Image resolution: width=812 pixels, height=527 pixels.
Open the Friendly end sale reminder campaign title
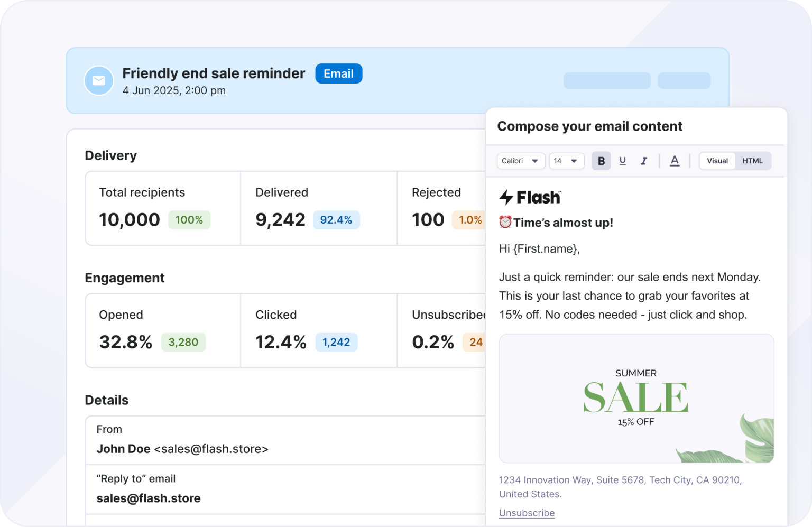point(214,73)
